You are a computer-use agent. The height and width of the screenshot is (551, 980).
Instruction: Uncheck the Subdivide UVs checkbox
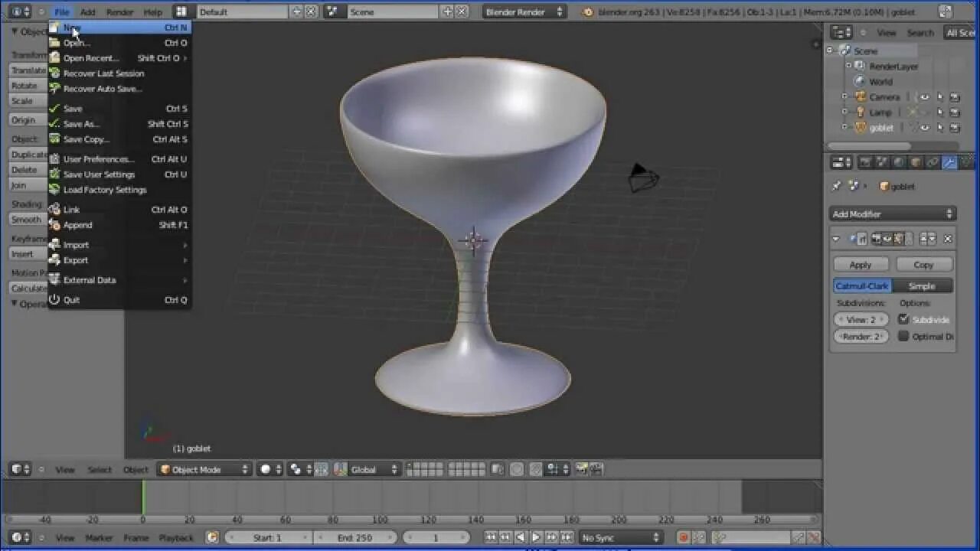[x=903, y=320]
